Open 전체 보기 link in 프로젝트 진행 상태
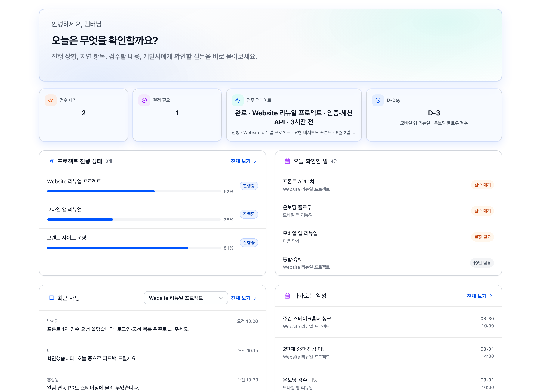The width and height of the screenshot is (541, 392). (x=244, y=161)
